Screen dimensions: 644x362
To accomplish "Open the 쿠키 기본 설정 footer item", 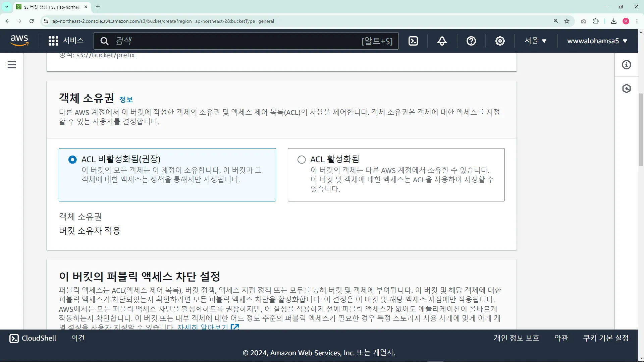I will click(606, 338).
